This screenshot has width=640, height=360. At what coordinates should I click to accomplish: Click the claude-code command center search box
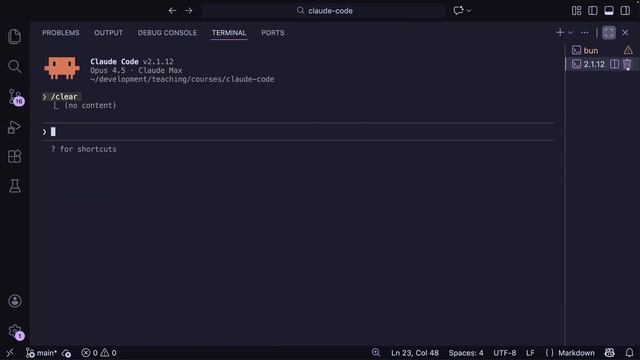click(324, 11)
